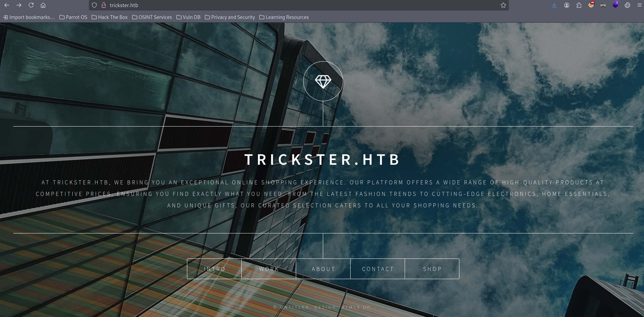Open the extensions puzzle-piece menu
The width and height of the screenshot is (644, 317).
pos(579,5)
